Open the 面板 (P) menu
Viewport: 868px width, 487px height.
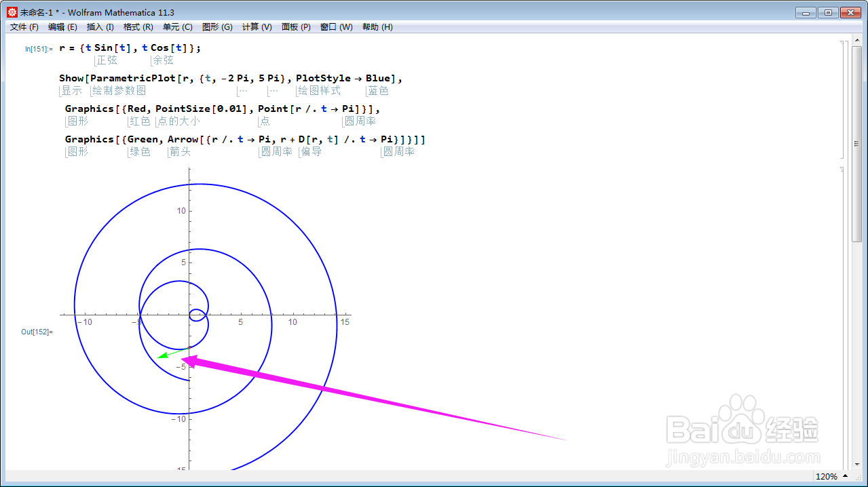296,27
